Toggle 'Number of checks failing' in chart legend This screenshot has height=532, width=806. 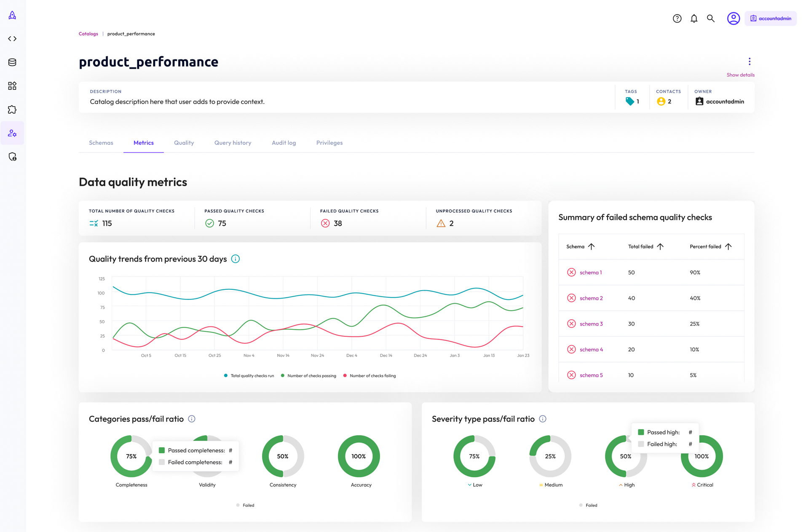[370, 375]
